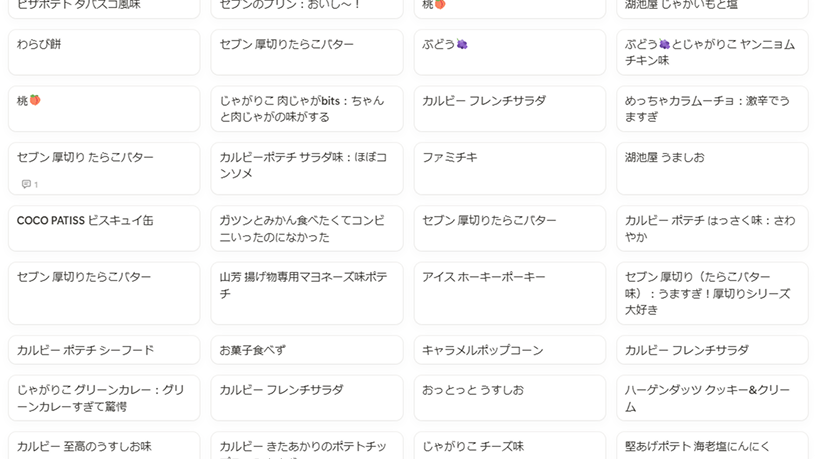Viewport: 816px width, 459px height.
Task: Open the カルビー ポテチ はっさく味 card
Action: (x=711, y=229)
